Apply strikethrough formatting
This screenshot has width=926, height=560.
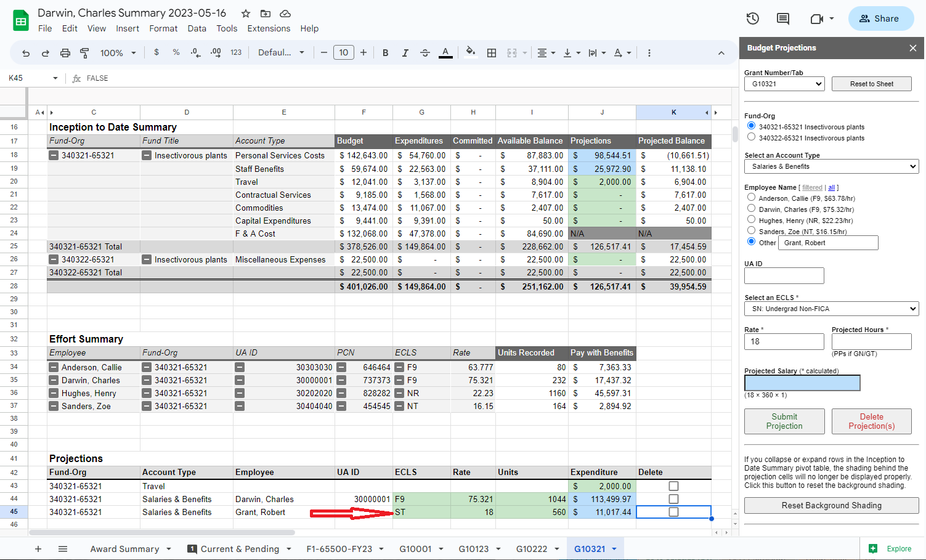[x=424, y=52]
